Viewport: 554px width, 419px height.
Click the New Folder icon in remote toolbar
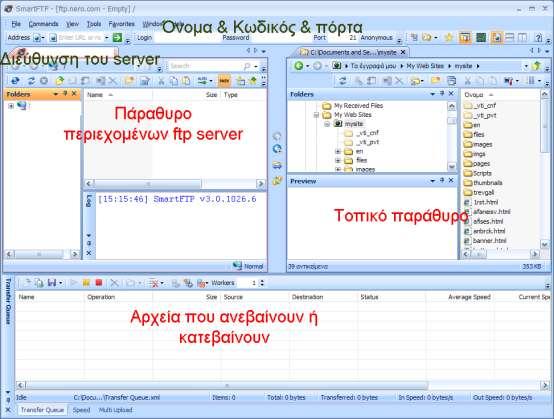coord(129,81)
